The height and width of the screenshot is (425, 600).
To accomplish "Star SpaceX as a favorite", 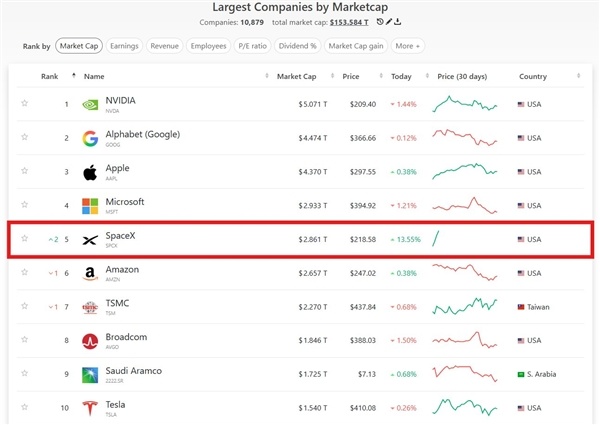I will click(x=24, y=238).
